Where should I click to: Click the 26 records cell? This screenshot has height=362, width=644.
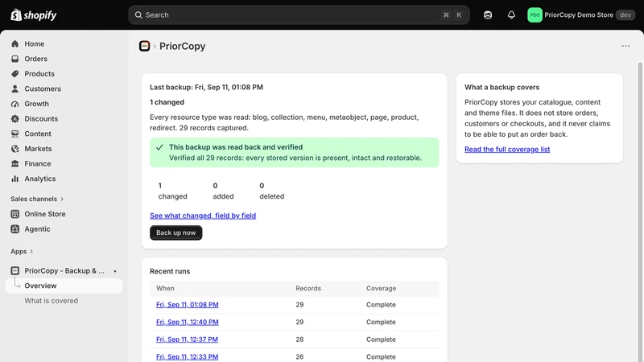pos(299,356)
